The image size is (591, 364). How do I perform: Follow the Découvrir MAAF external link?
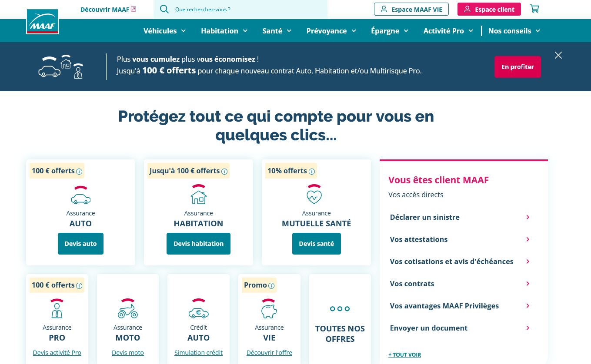(x=108, y=9)
